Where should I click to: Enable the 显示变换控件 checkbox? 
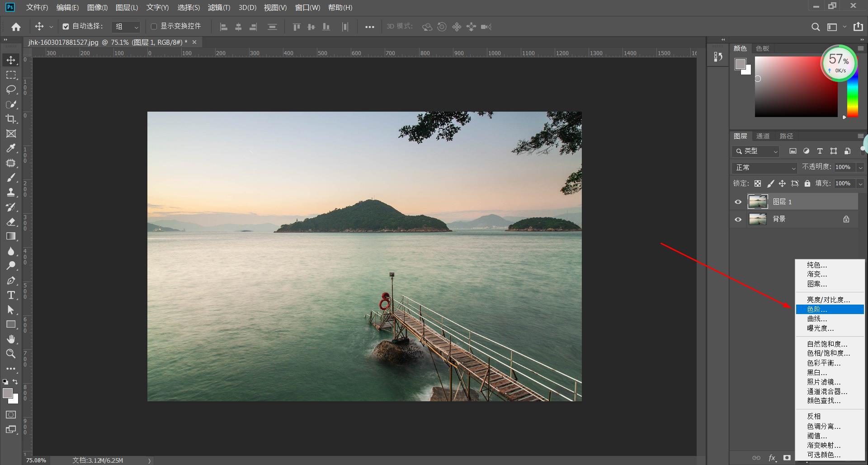tap(154, 27)
